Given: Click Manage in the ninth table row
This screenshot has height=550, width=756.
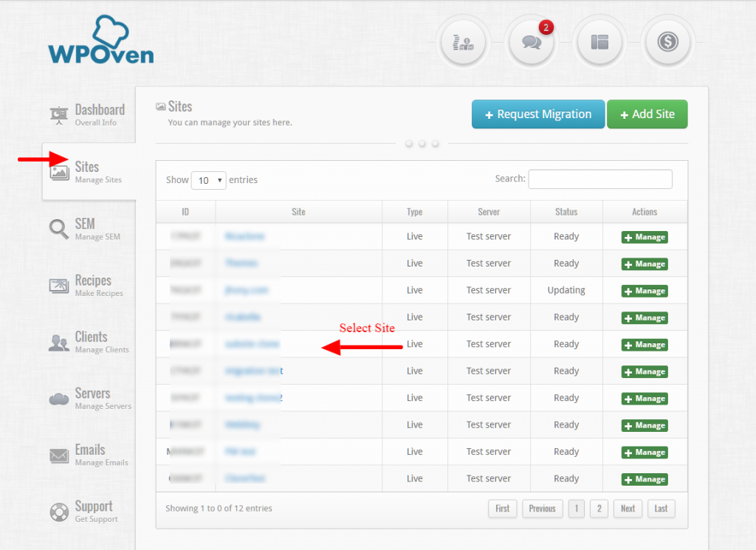Looking at the screenshot, I should [645, 453].
